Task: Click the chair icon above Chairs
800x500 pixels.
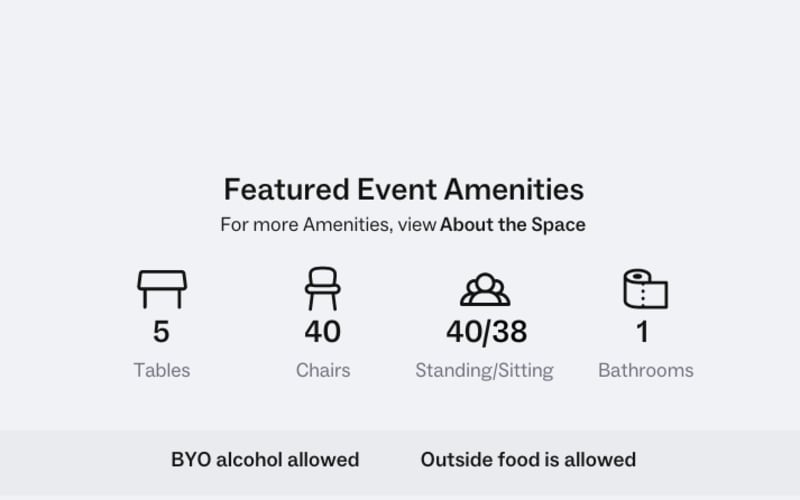Action: pos(322,288)
